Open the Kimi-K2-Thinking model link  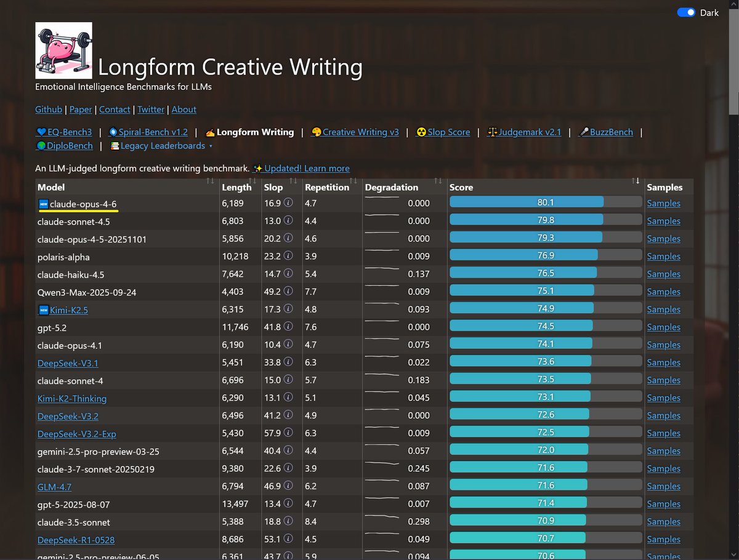point(72,399)
